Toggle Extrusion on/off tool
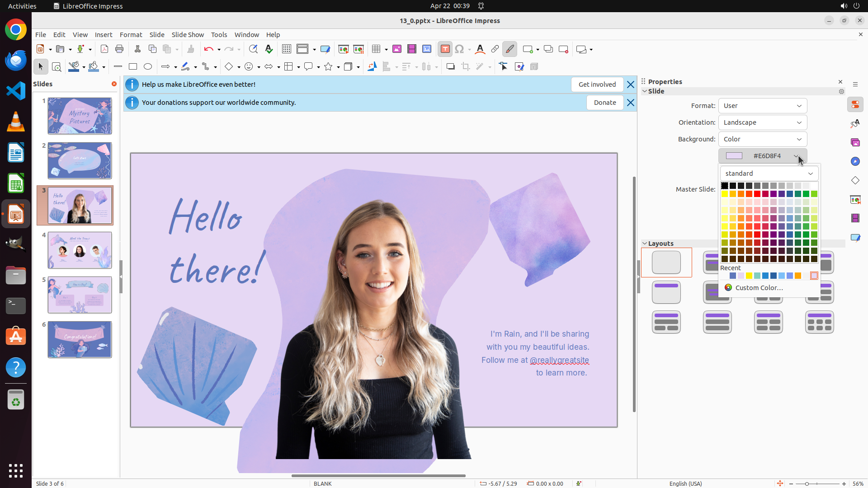868x488 pixels. click(x=534, y=67)
